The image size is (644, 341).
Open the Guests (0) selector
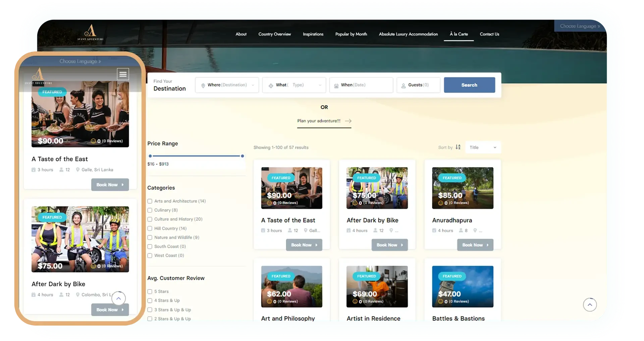pos(419,85)
